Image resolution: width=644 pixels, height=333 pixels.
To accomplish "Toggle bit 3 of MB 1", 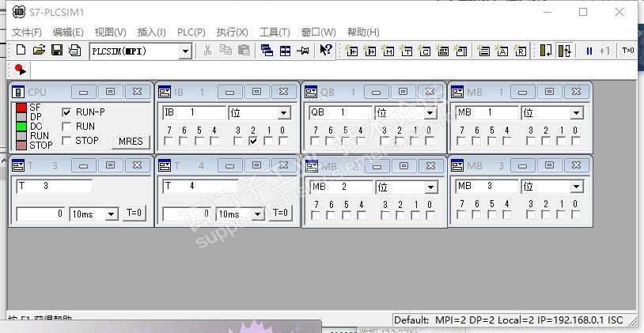I will point(531,141).
